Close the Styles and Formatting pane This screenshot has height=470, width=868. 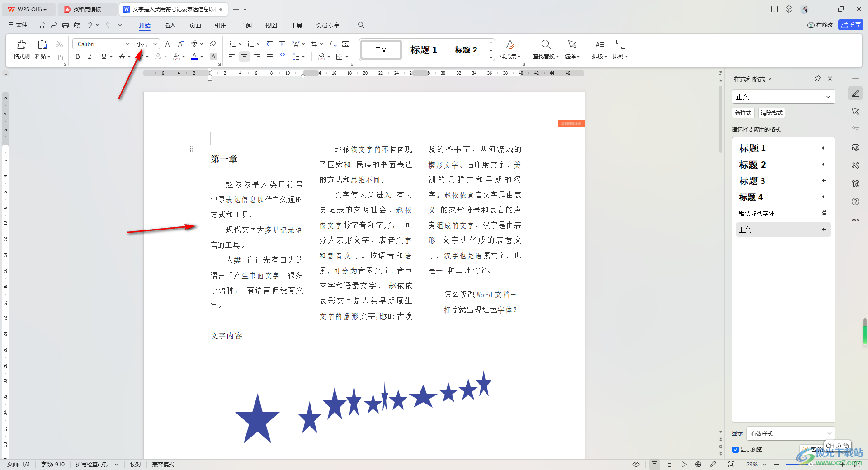[x=830, y=79]
